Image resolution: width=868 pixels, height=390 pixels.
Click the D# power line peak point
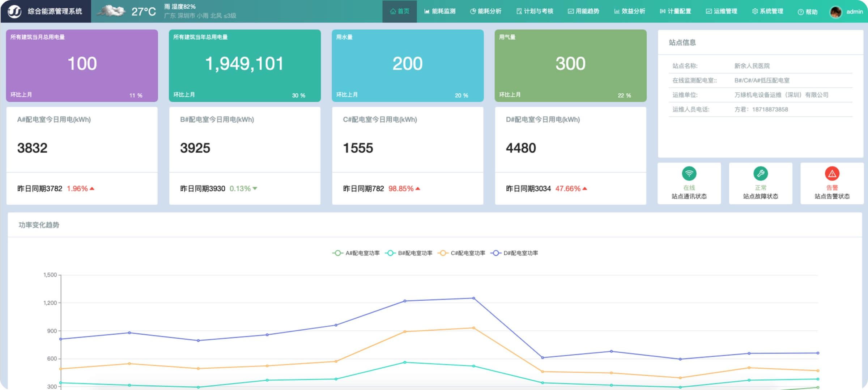pyautogui.click(x=474, y=298)
